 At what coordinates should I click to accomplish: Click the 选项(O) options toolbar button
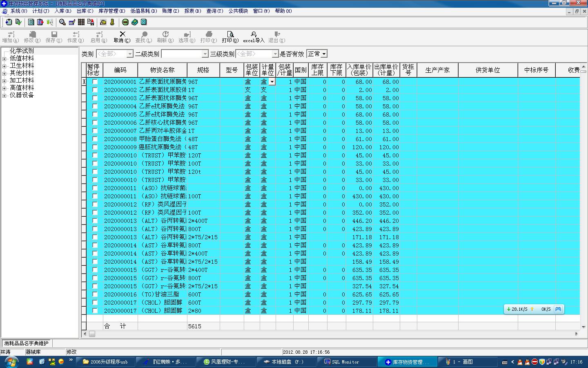[x=187, y=37]
